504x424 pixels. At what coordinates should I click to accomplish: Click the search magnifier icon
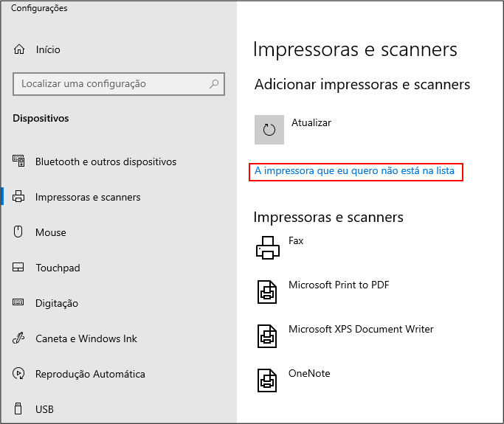(214, 84)
